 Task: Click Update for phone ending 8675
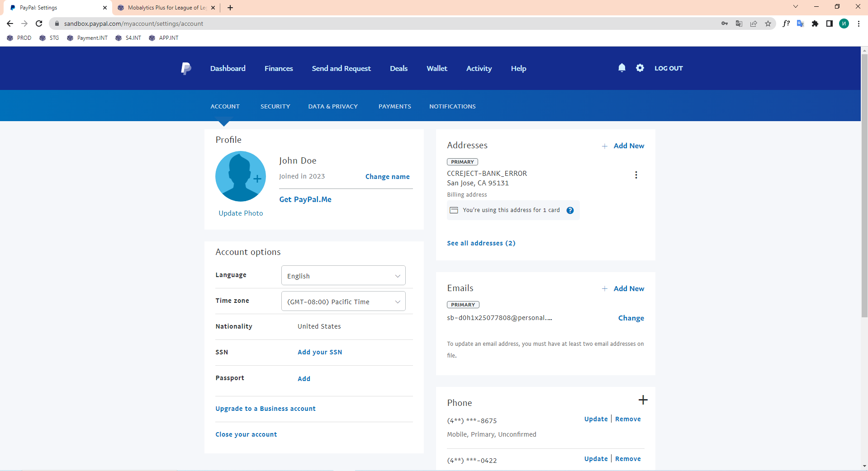click(x=596, y=419)
